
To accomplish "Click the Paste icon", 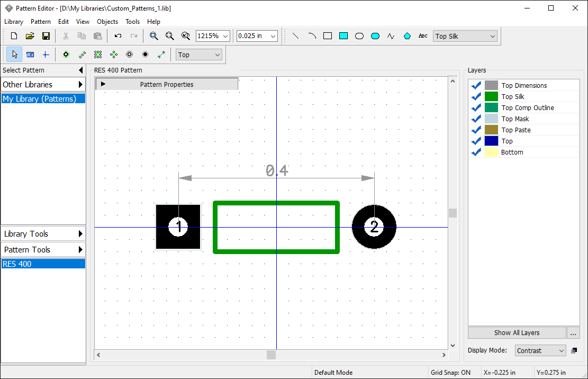I will [x=97, y=36].
